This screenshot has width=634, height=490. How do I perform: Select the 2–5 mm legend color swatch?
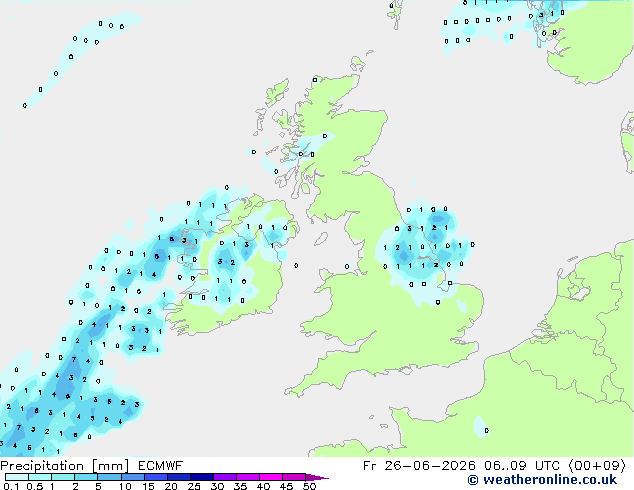click(x=86, y=477)
